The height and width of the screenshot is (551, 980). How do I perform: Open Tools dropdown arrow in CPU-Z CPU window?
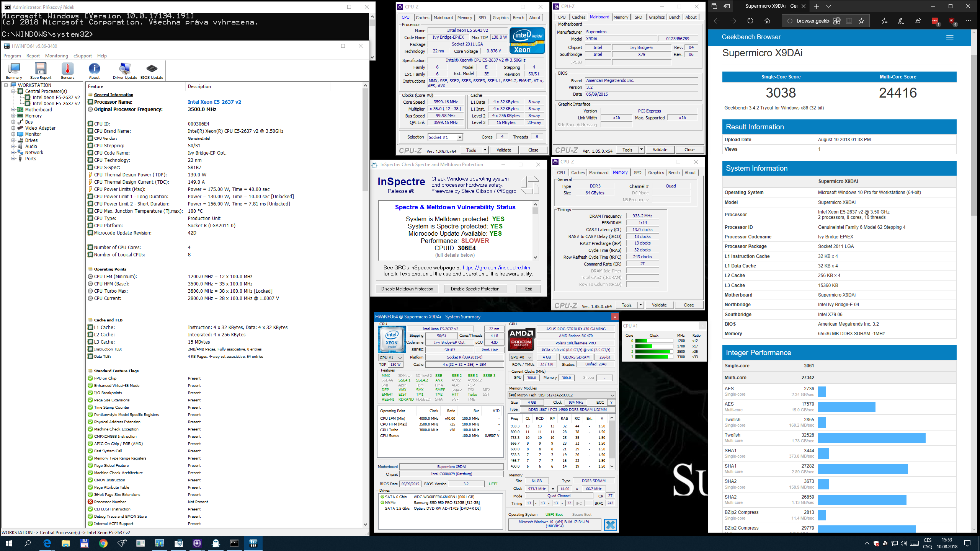tap(485, 150)
